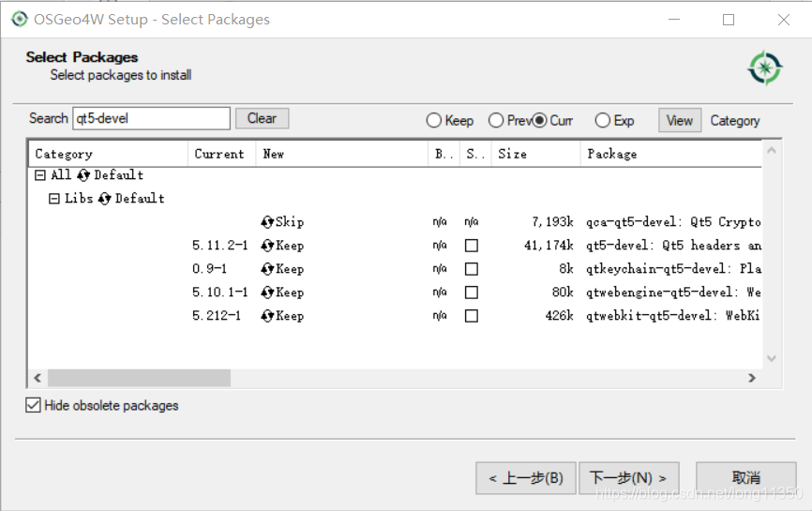Click the Search field containing qt5-devel
The width and height of the screenshot is (812, 511).
152,118
